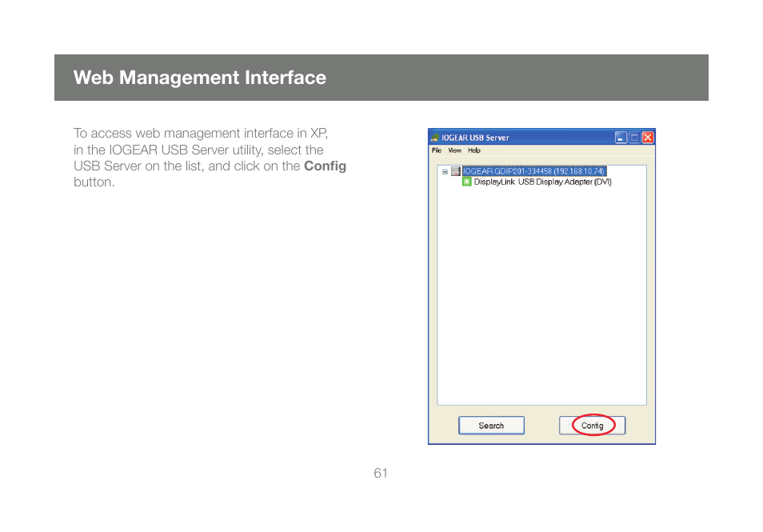The image size is (763, 532).
Task: Collapse the IOGEAR GDIP201 server tree node
Action: [445, 172]
